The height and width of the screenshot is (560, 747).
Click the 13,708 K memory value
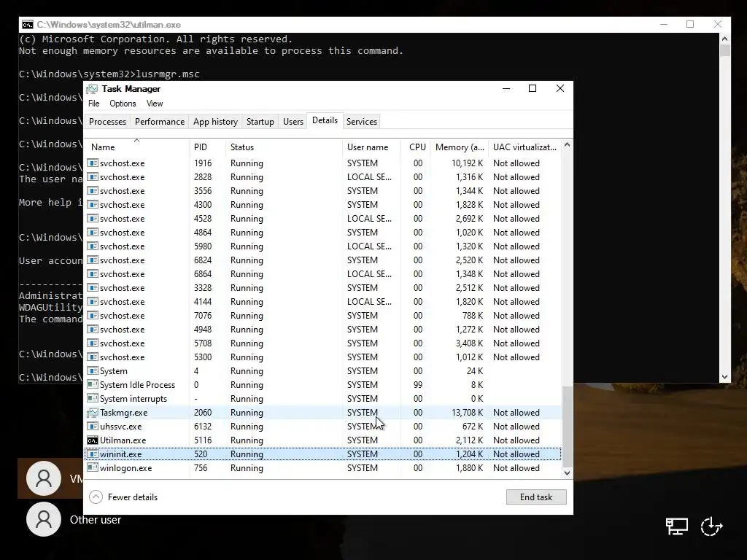(x=468, y=413)
